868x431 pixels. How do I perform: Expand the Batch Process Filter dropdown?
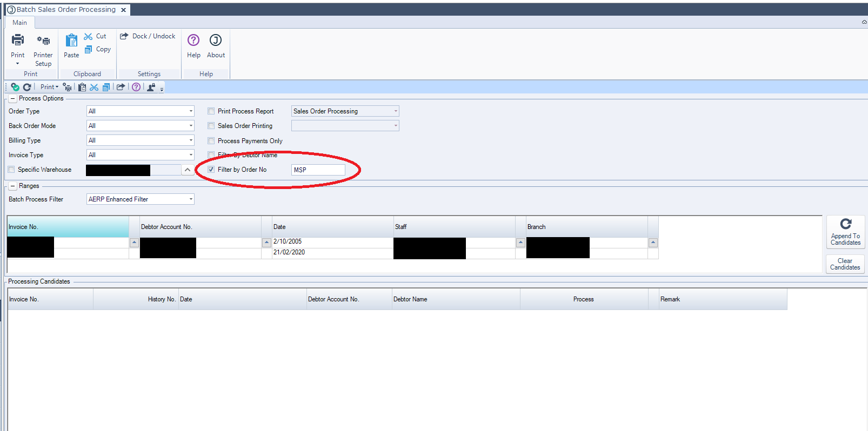(191, 199)
